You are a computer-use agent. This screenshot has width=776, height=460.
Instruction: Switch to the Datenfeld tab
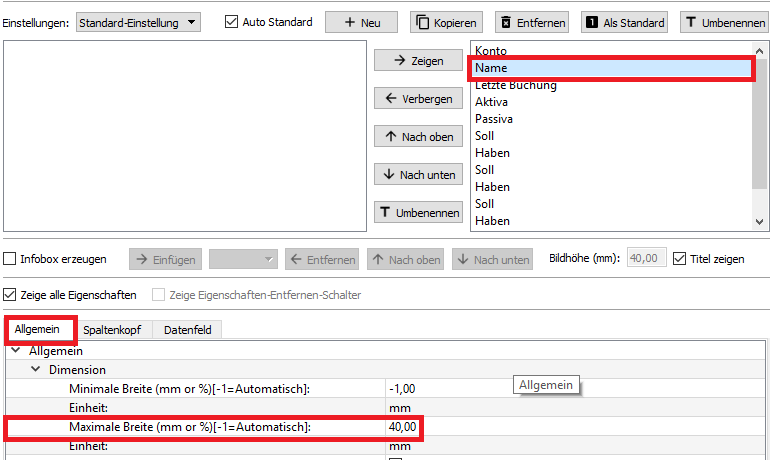[x=187, y=330]
